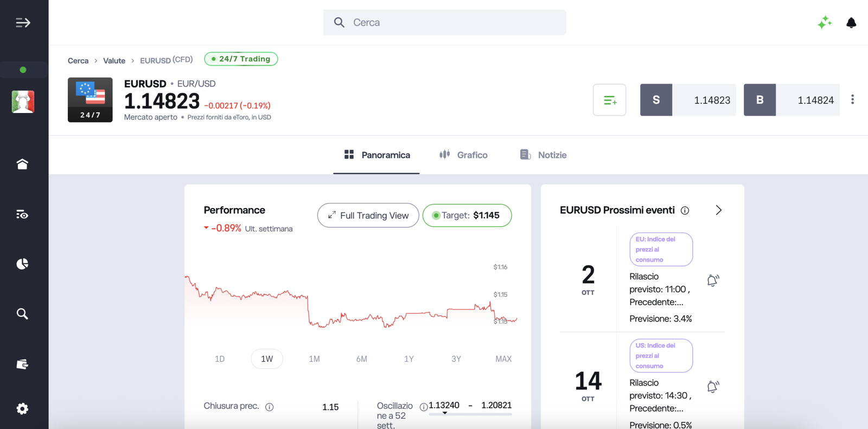Click the US consumer price index tag
Image resolution: width=868 pixels, height=429 pixels.
pos(661,356)
